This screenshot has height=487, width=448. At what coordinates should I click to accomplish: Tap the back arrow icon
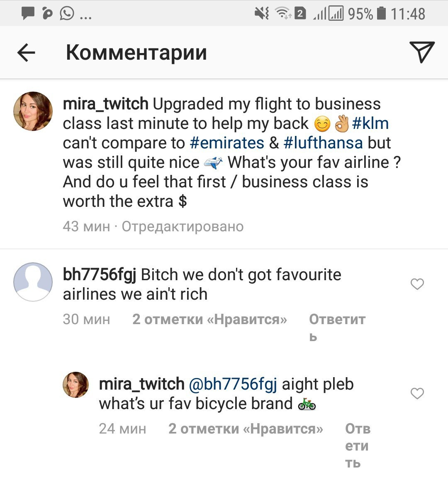(26, 53)
